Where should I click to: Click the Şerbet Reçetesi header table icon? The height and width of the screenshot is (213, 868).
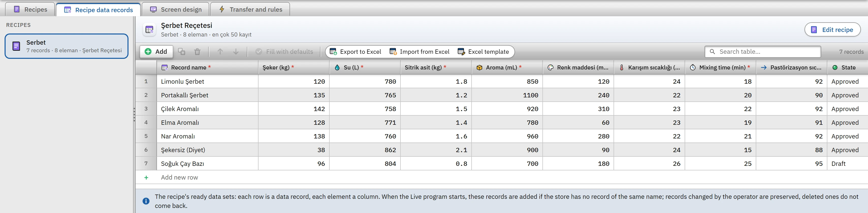coord(149,30)
